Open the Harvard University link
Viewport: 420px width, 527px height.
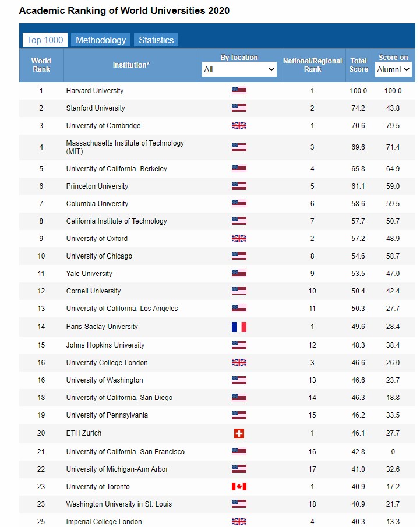[95, 91]
